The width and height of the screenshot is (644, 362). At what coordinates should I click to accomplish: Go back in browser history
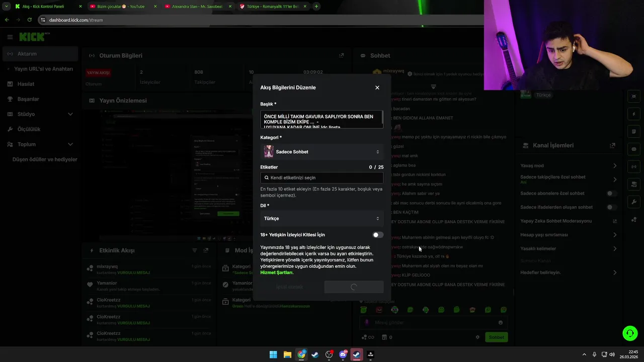pyautogui.click(x=7, y=20)
